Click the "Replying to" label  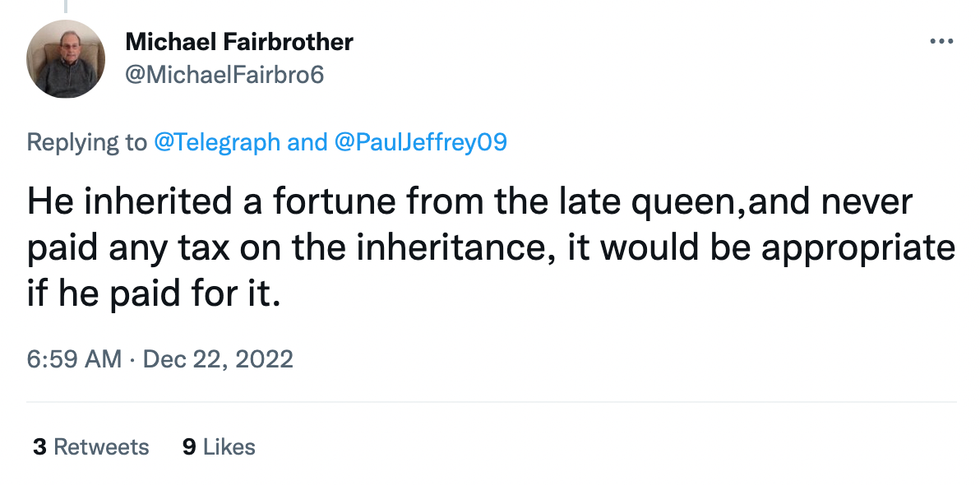(x=86, y=142)
